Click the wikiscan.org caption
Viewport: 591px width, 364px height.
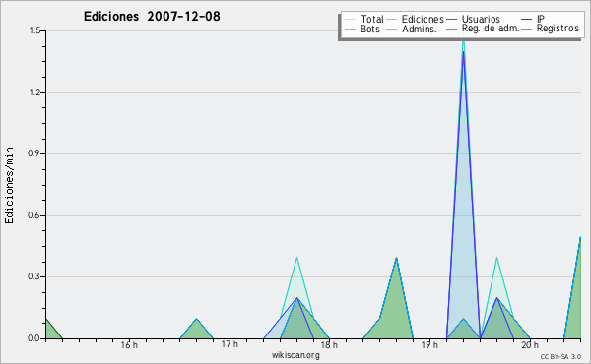pyautogui.click(x=295, y=355)
